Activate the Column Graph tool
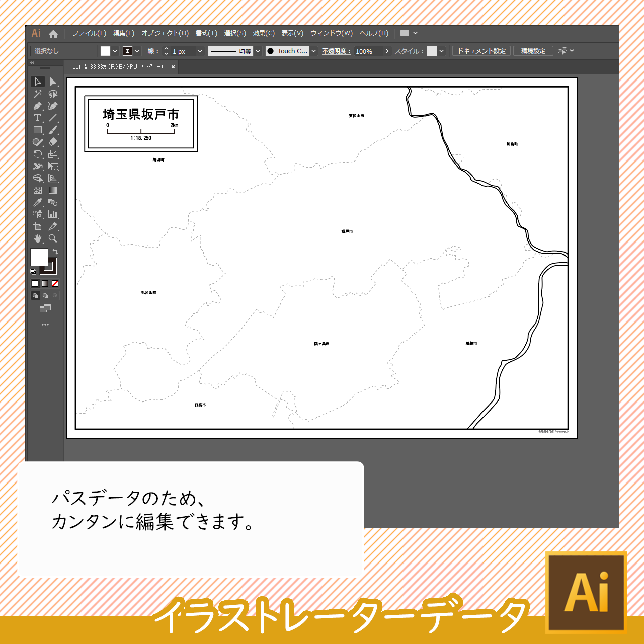644x644 pixels. (x=53, y=214)
